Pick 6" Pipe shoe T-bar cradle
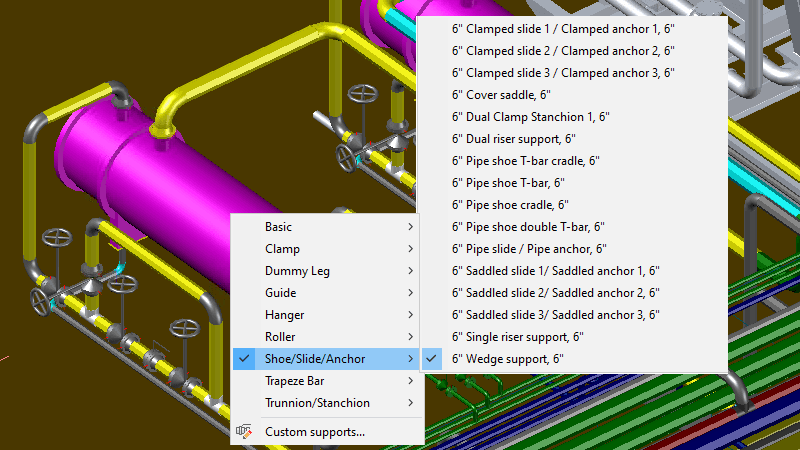800x450 pixels. pos(525,161)
